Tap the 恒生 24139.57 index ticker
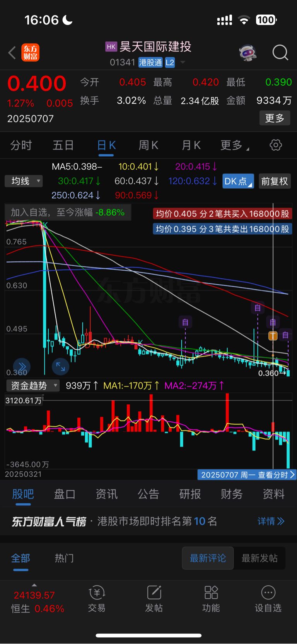Viewport: 297px width, 644px height. coord(37,601)
